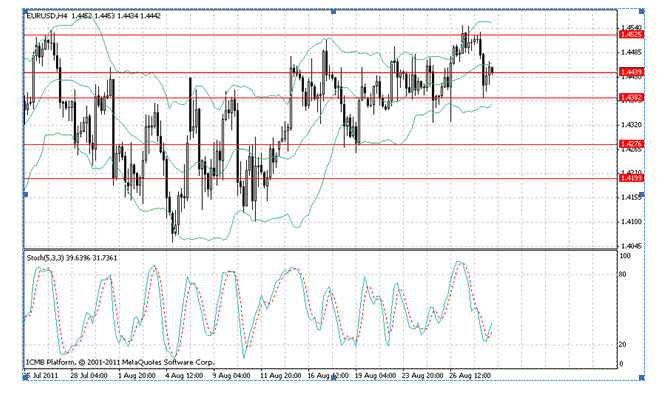Click the 1.4155 price axis value
Viewport: 668px width, 410px height.
point(631,197)
